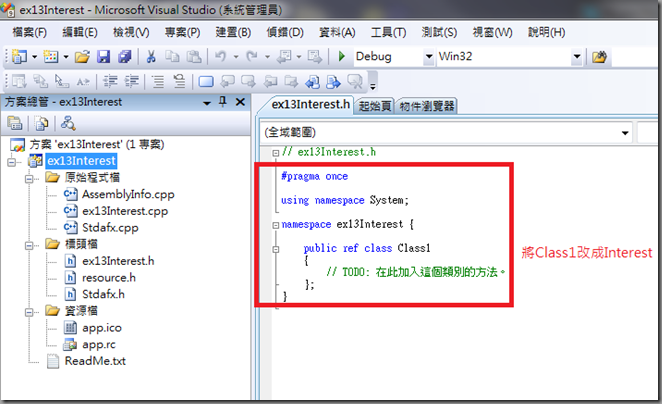Collapse the 標頭檔 folder

(29, 245)
